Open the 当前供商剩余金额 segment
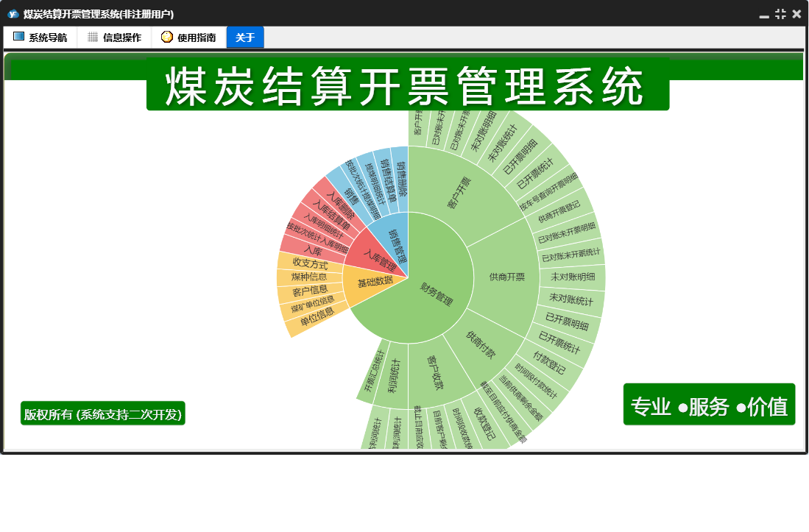The height and width of the screenshot is (532, 809). coord(521,399)
